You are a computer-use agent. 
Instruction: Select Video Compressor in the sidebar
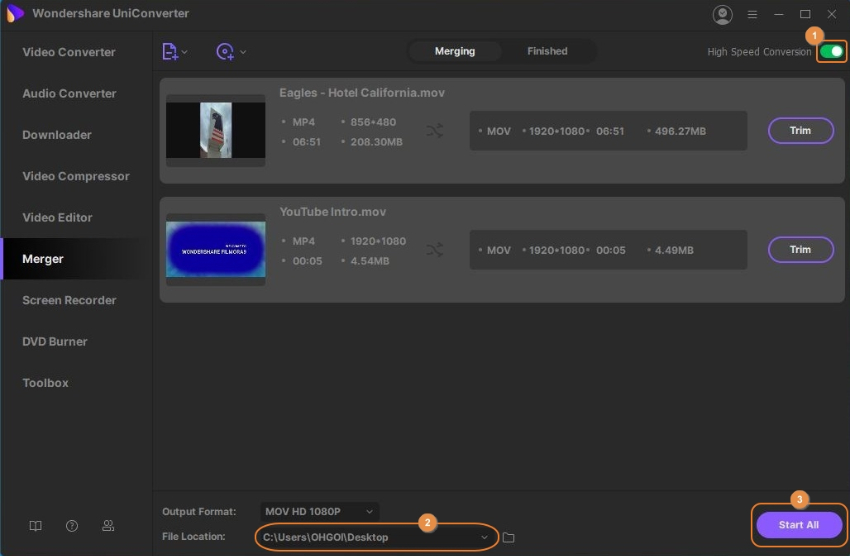(x=76, y=176)
